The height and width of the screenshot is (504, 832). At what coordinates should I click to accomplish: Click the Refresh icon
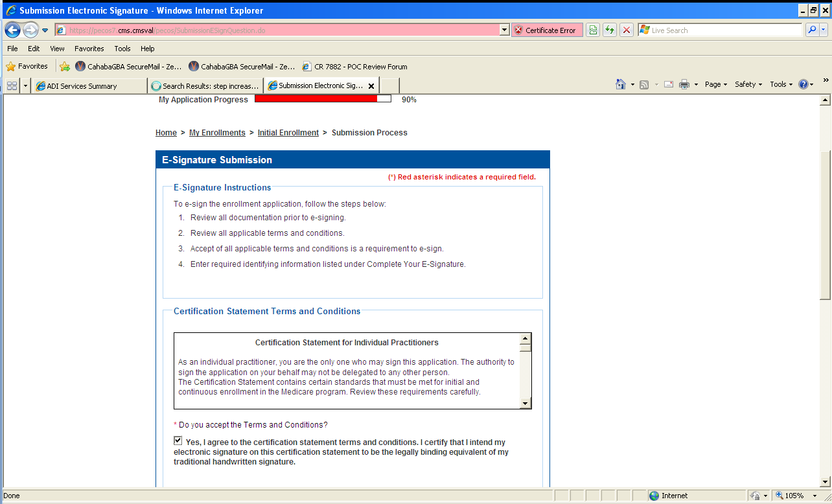pyautogui.click(x=610, y=30)
